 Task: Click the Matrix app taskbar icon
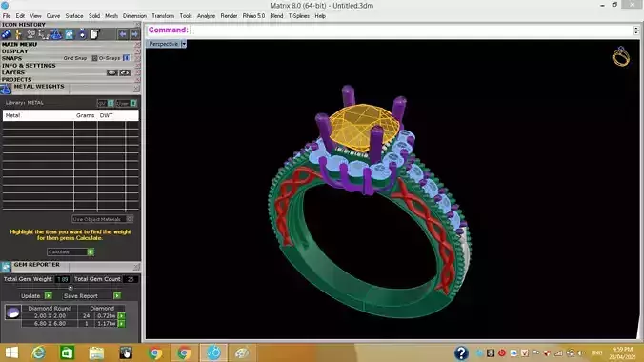click(x=213, y=353)
